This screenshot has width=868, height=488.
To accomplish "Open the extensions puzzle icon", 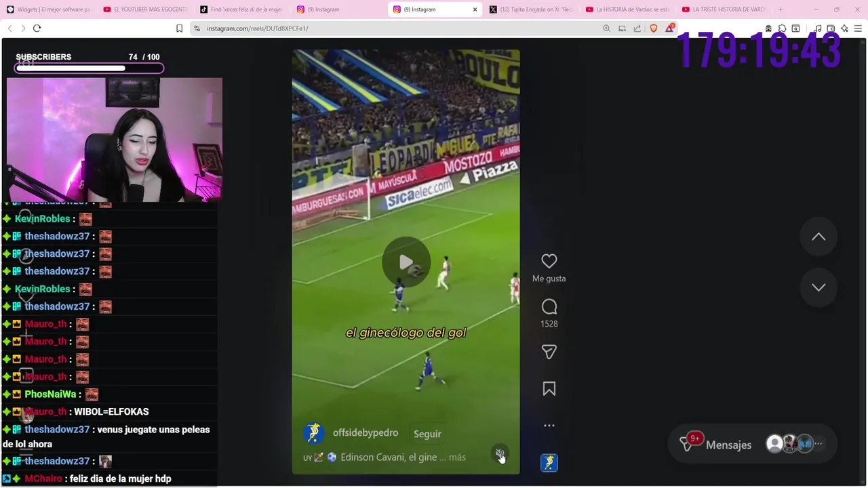I will tap(782, 28).
